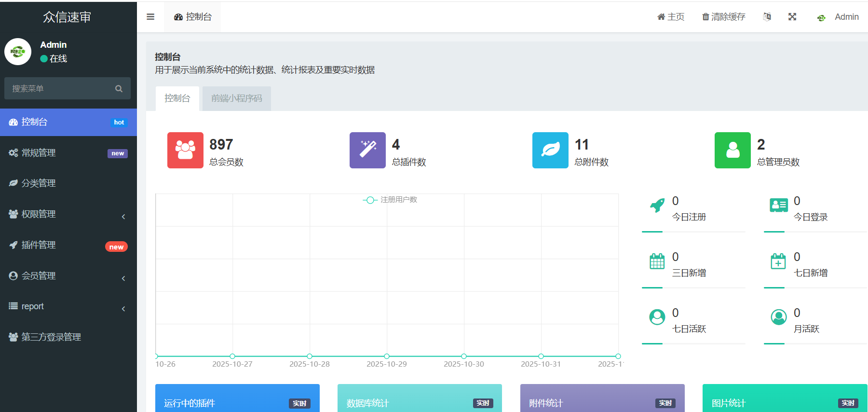
Task: Go to 主页 from the top bar
Action: coord(671,17)
